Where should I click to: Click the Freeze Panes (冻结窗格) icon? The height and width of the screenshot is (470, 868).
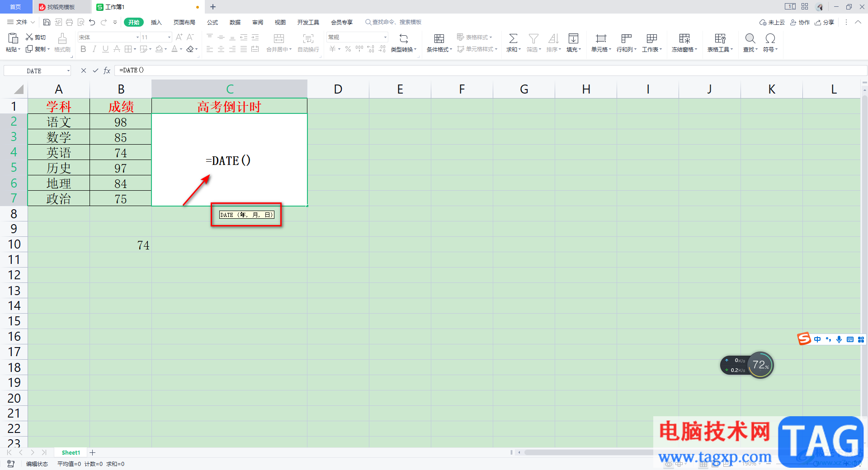coord(684,39)
